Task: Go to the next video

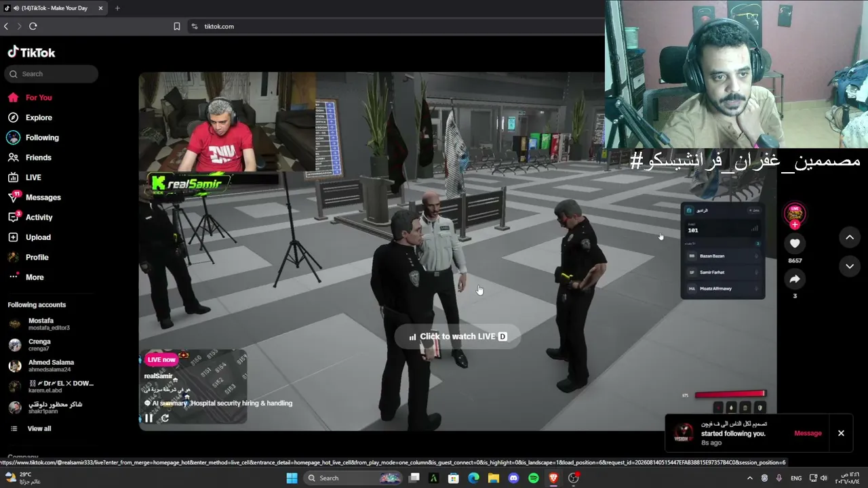Action: click(x=850, y=266)
